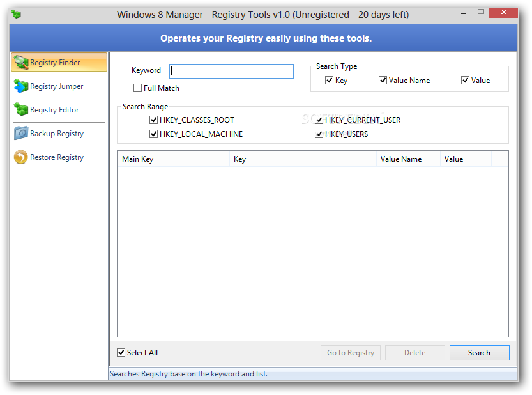
Task: Click the app icon in title bar
Action: click(x=16, y=14)
